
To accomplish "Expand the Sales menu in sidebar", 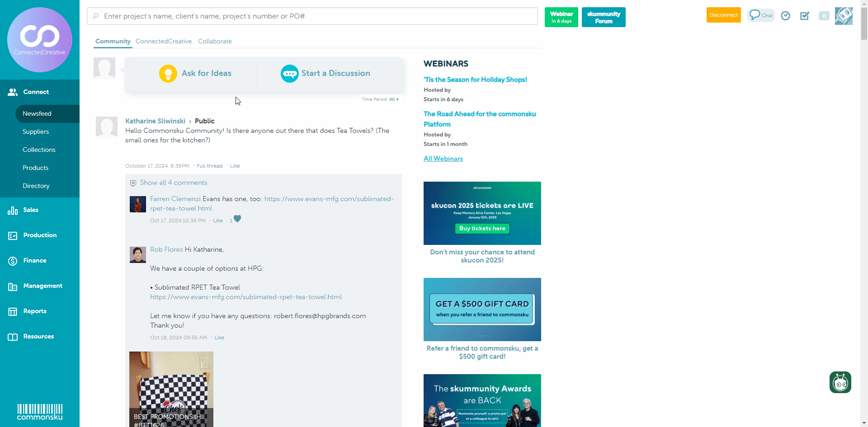I will [x=31, y=210].
